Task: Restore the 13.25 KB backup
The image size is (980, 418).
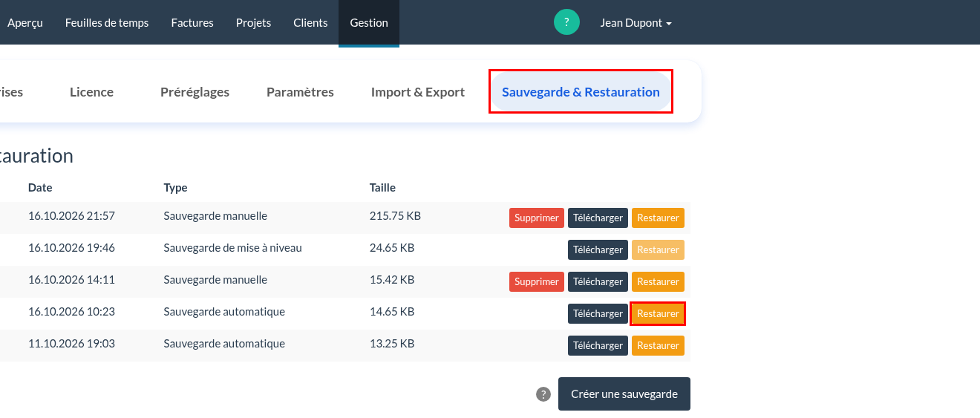Action: click(x=658, y=345)
